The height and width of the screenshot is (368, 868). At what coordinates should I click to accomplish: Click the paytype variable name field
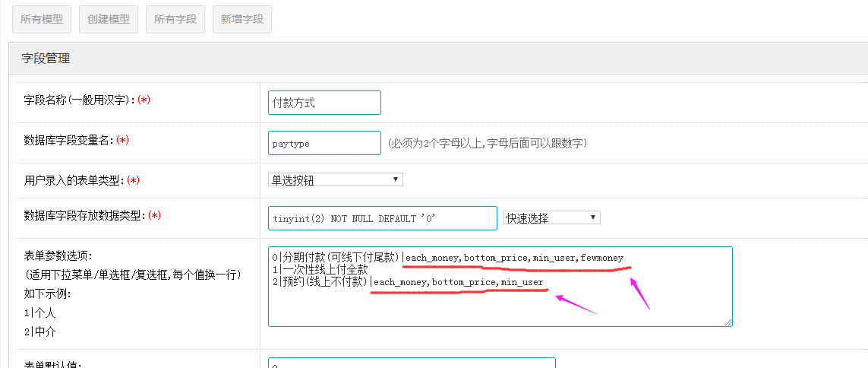[324, 143]
